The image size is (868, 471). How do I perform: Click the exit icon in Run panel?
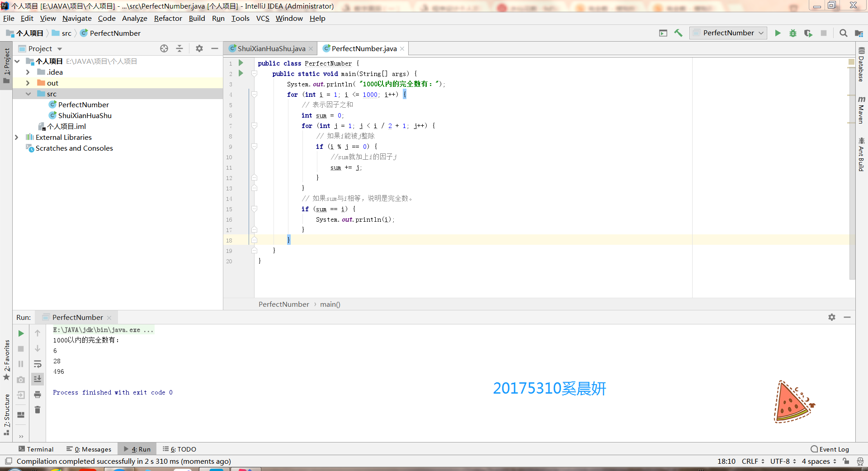click(21, 395)
